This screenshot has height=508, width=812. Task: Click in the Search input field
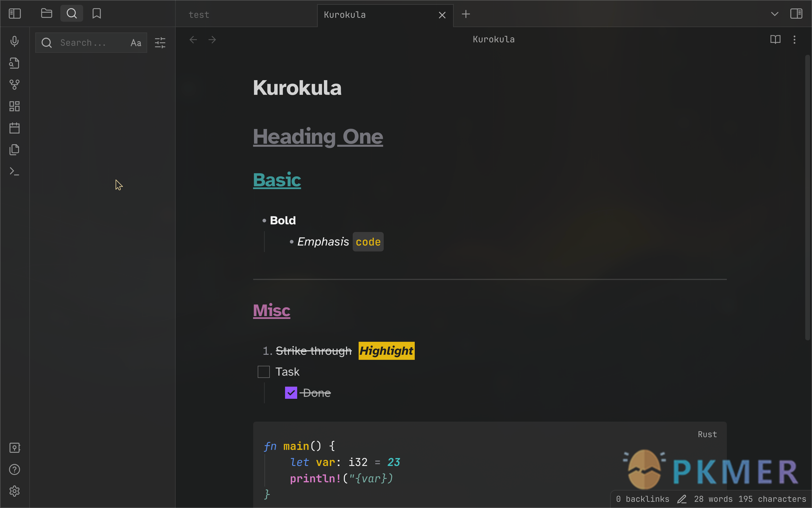(91, 43)
